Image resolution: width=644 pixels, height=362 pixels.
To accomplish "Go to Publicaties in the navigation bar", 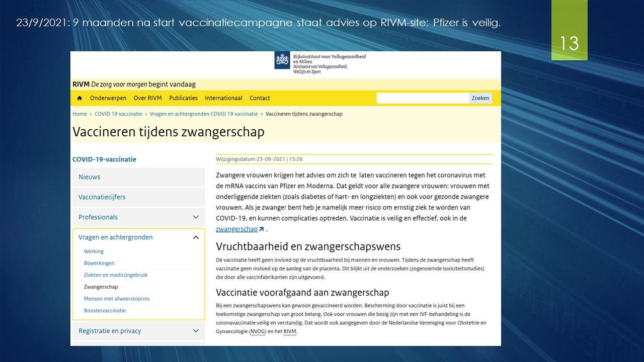I will [x=183, y=98].
